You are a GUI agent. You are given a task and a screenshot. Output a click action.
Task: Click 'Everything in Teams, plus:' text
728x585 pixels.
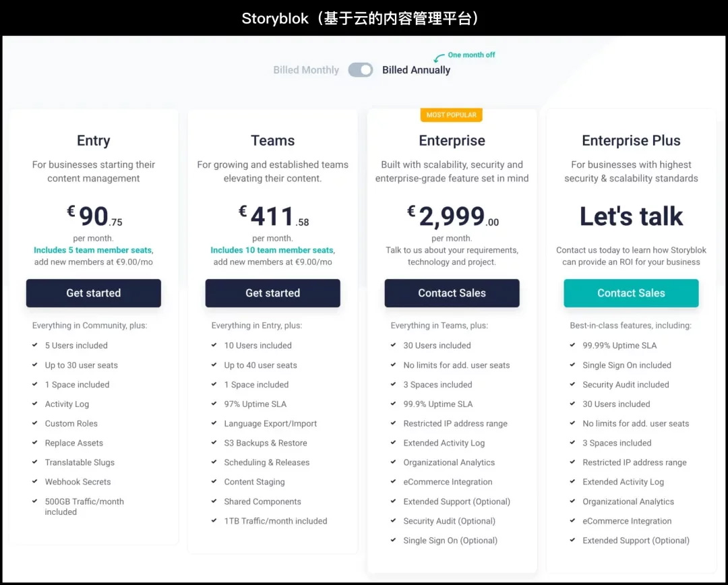pos(439,326)
